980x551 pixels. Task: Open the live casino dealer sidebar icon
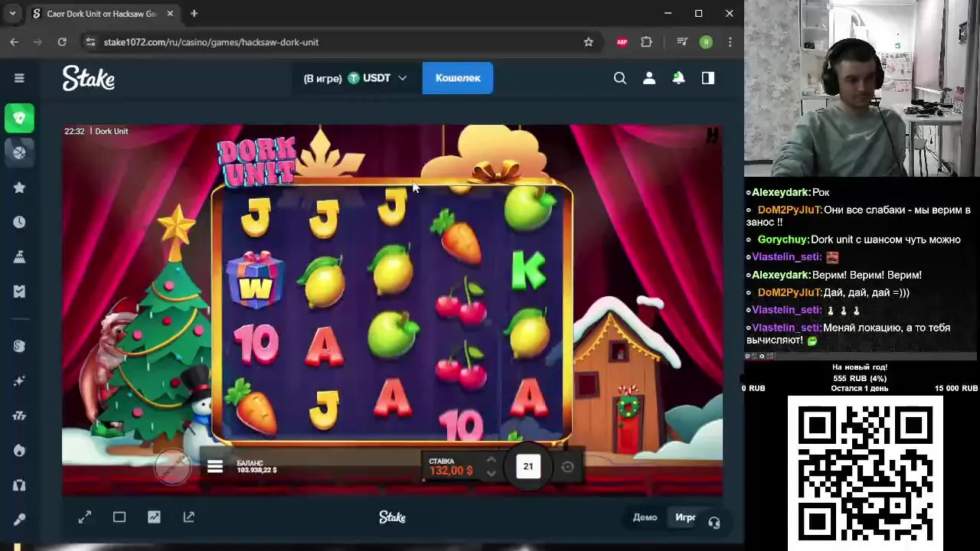(x=19, y=485)
